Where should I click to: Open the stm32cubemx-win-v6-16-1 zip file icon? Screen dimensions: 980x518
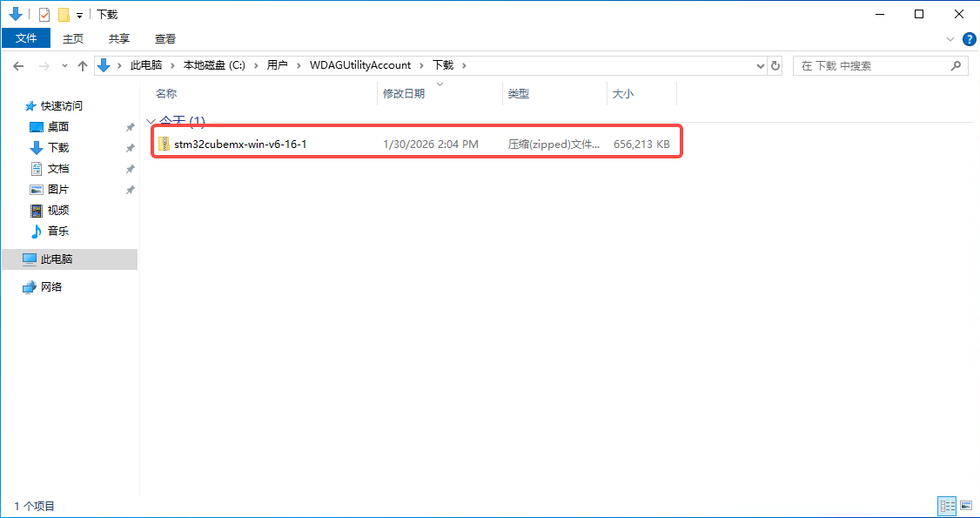point(164,144)
